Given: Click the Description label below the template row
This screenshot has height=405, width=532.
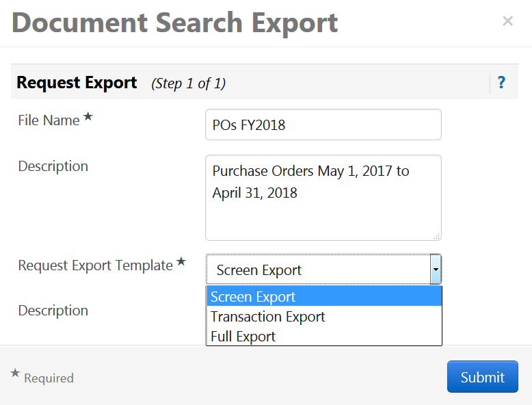Looking at the screenshot, I should coord(53,311).
